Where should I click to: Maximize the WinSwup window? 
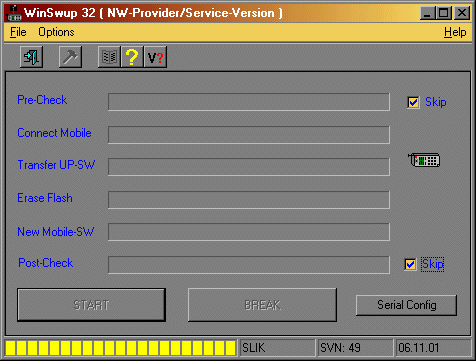tap(444, 13)
